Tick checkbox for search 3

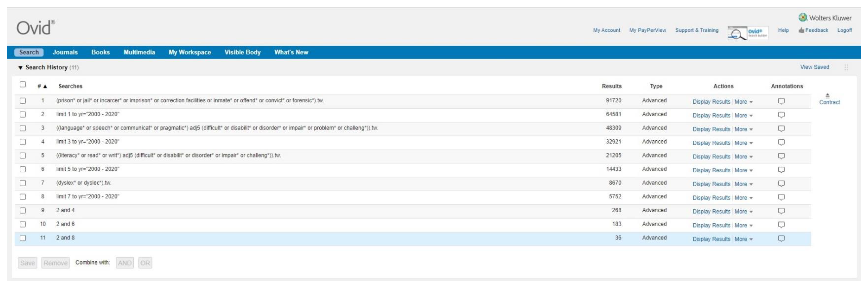click(x=23, y=128)
